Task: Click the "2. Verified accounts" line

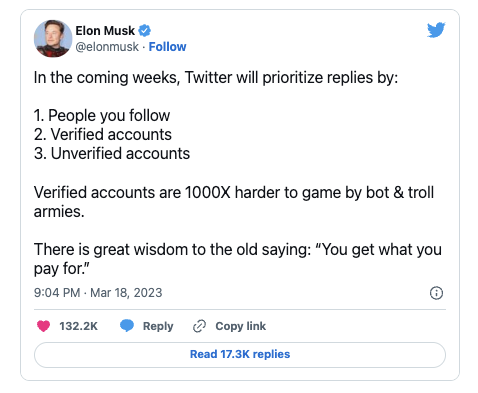Action: (103, 135)
